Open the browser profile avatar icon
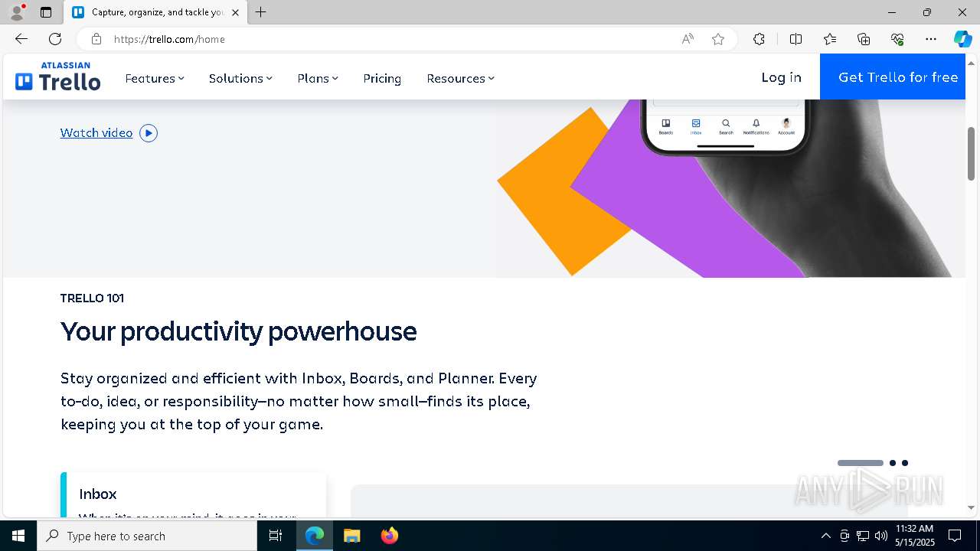The image size is (980, 551). tap(17, 12)
